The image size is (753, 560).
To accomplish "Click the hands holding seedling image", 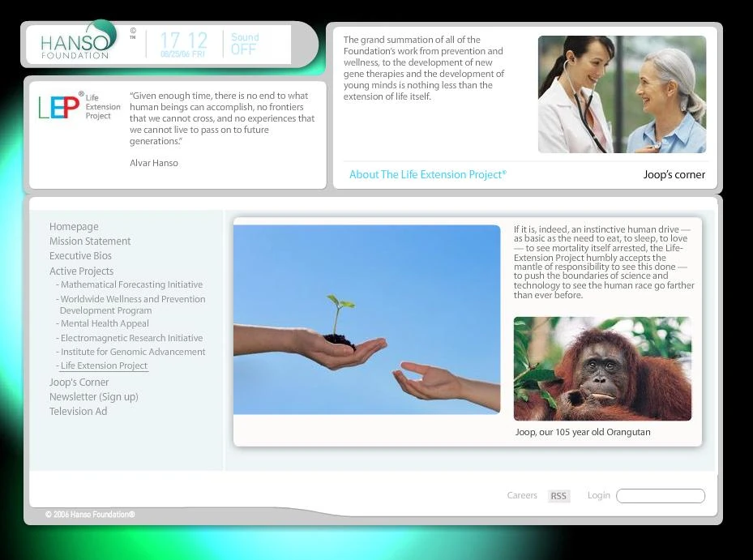I will 367,319.
